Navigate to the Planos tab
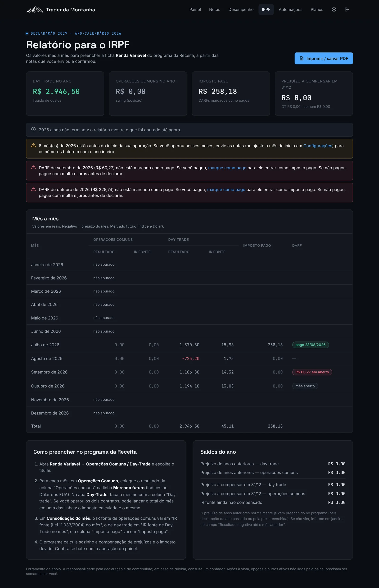379x588 pixels. click(317, 10)
